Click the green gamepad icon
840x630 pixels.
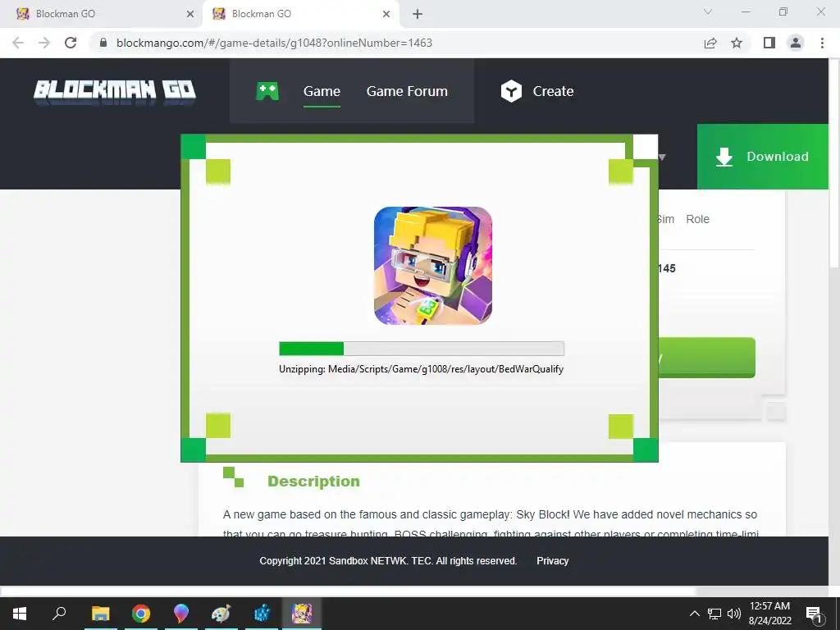(267, 91)
